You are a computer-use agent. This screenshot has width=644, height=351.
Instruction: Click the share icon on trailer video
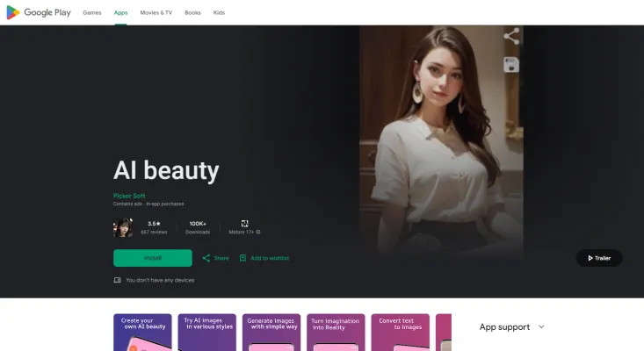511,37
